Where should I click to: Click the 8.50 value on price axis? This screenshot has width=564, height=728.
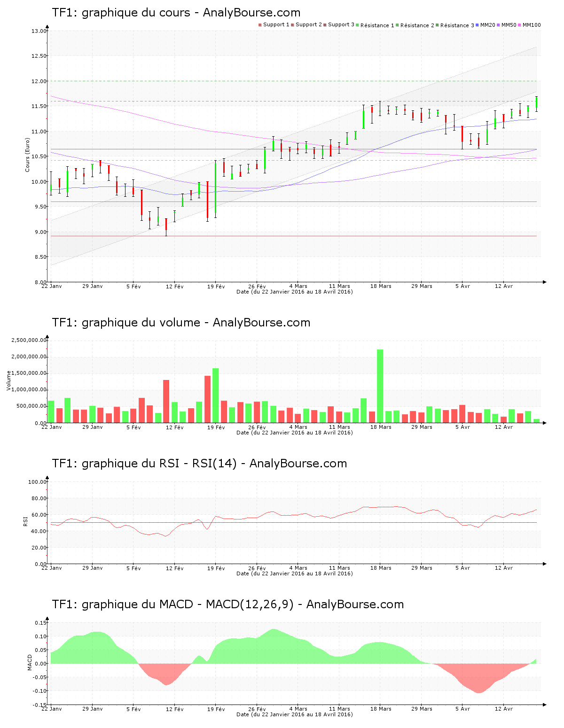coord(39,257)
